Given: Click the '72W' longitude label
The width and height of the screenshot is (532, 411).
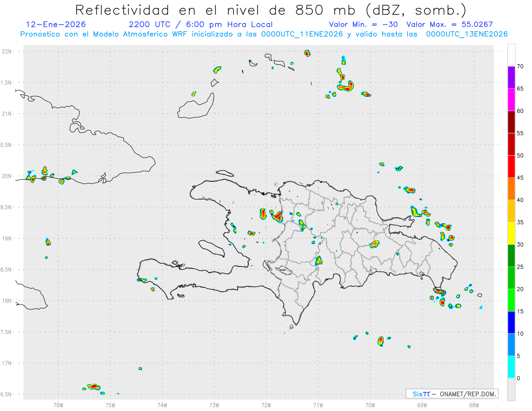Looking at the screenshot, I should point(266,405).
